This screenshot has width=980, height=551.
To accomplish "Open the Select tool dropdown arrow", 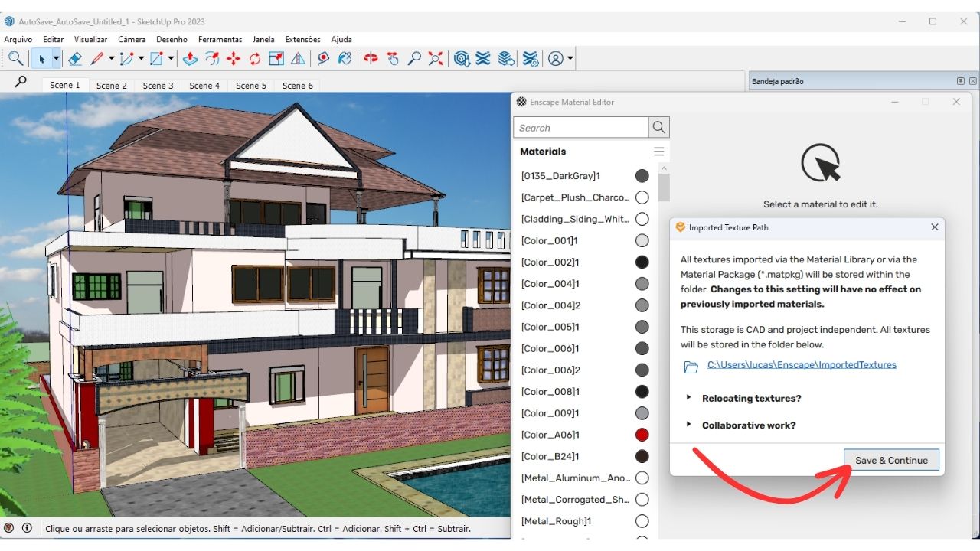I will (56, 58).
